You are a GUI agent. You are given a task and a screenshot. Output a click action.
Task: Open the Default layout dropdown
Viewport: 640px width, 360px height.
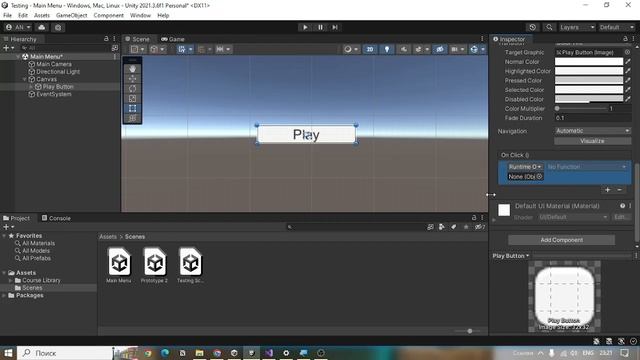point(616,27)
